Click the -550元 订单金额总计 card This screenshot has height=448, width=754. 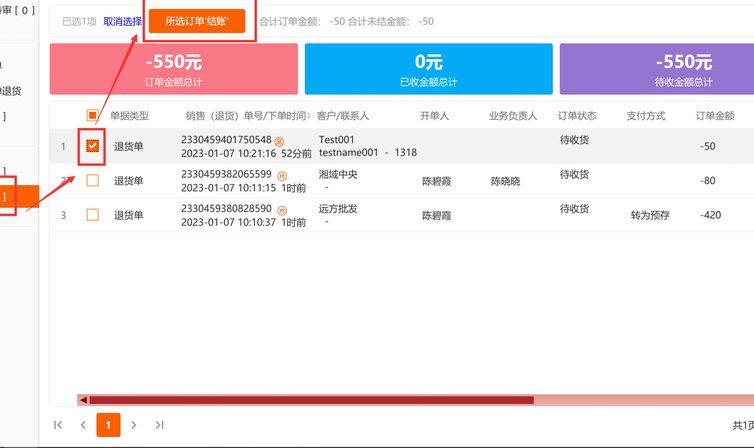(x=174, y=69)
